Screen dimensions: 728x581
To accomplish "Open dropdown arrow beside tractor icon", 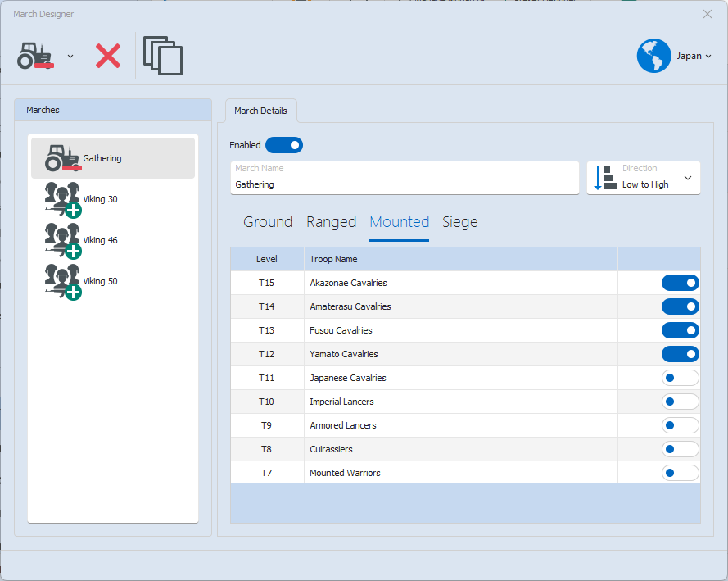I will (70, 56).
